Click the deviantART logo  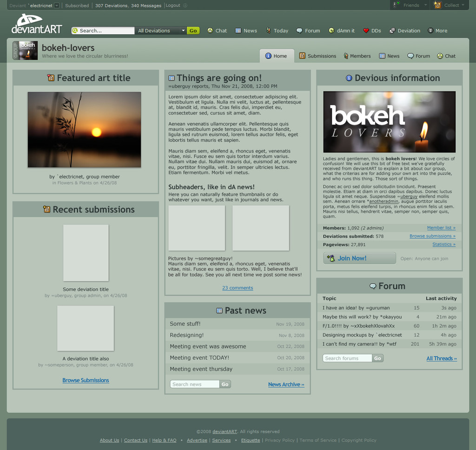pos(37,24)
